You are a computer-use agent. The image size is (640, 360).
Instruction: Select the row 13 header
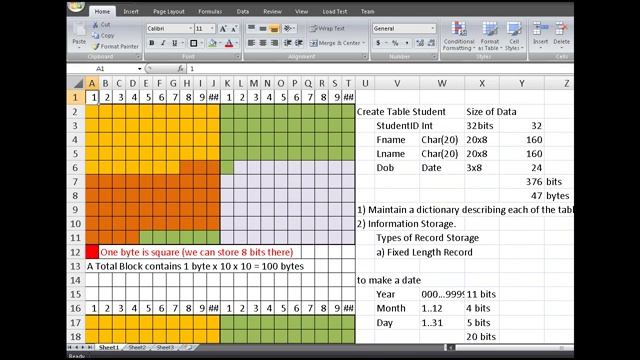click(x=76, y=266)
